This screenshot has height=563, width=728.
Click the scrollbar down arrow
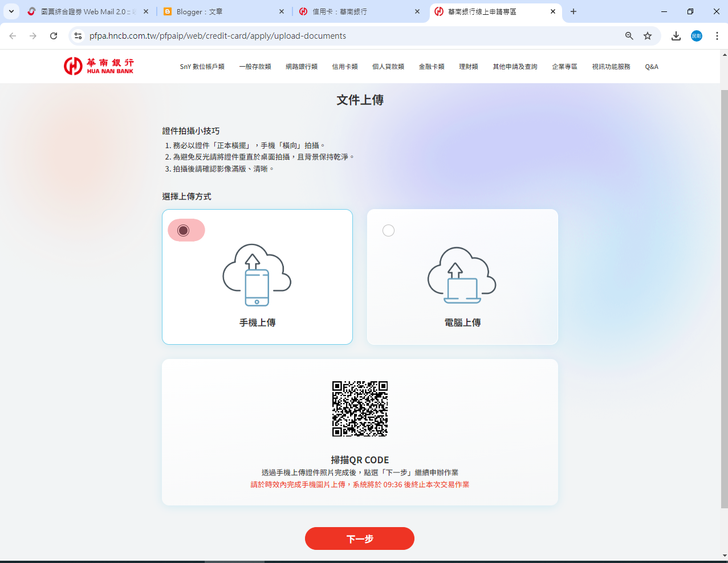tap(724, 556)
